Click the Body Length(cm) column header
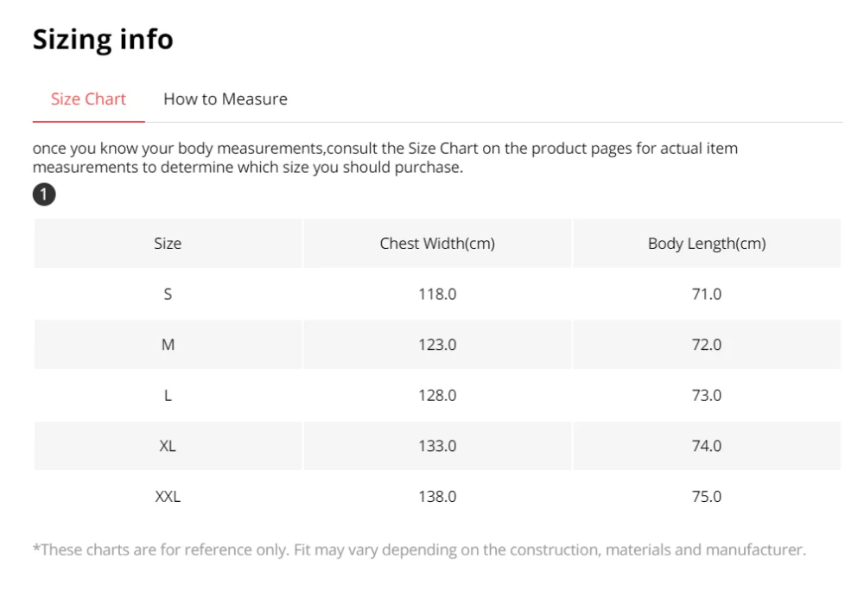The height and width of the screenshot is (616, 864). coord(707,244)
